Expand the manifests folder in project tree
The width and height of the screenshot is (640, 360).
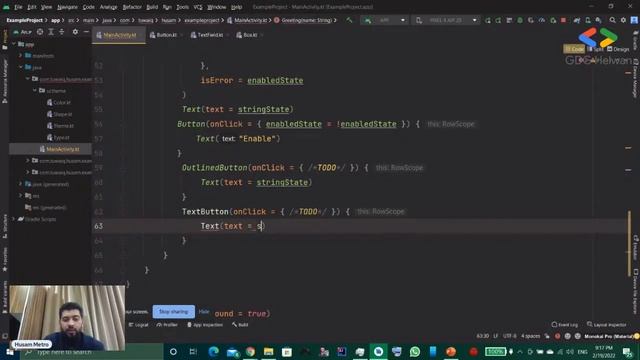click(x=20, y=55)
